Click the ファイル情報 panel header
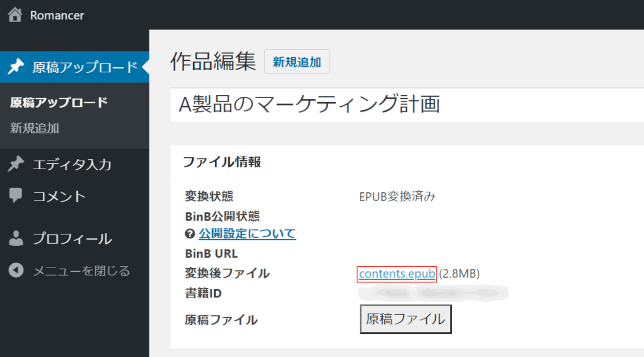This screenshot has width=644, height=357. click(222, 162)
